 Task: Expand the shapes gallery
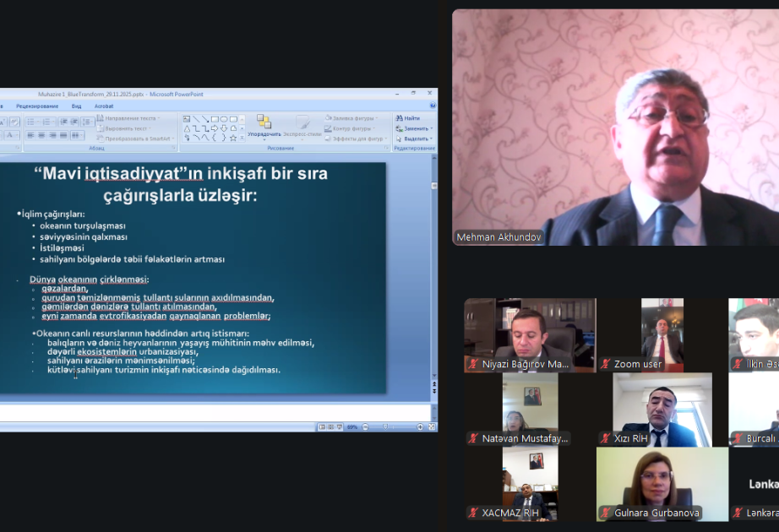click(x=242, y=138)
